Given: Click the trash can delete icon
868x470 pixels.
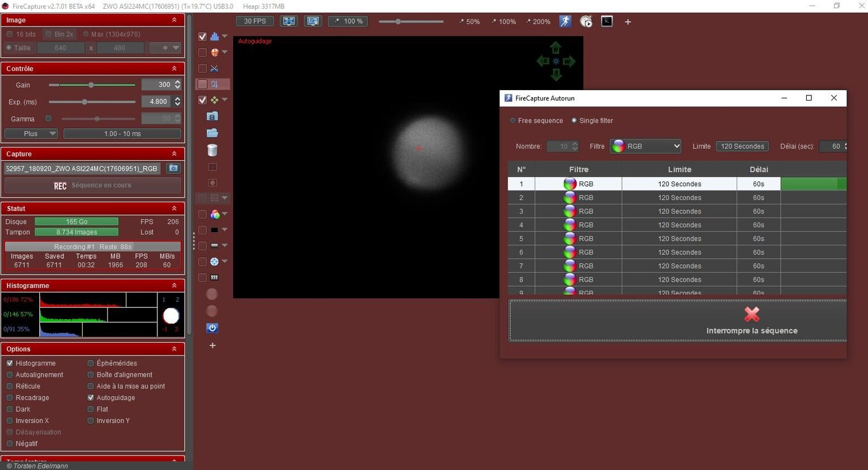Looking at the screenshot, I should tap(212, 150).
